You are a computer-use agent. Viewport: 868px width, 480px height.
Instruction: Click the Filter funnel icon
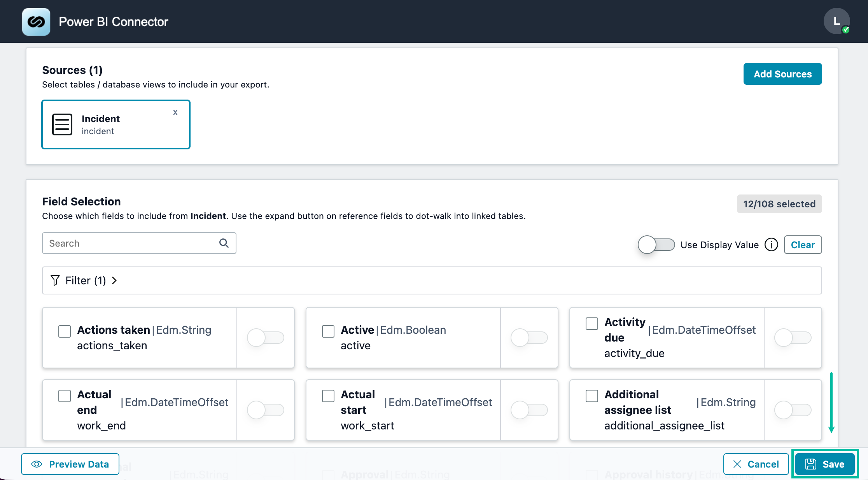[55, 280]
